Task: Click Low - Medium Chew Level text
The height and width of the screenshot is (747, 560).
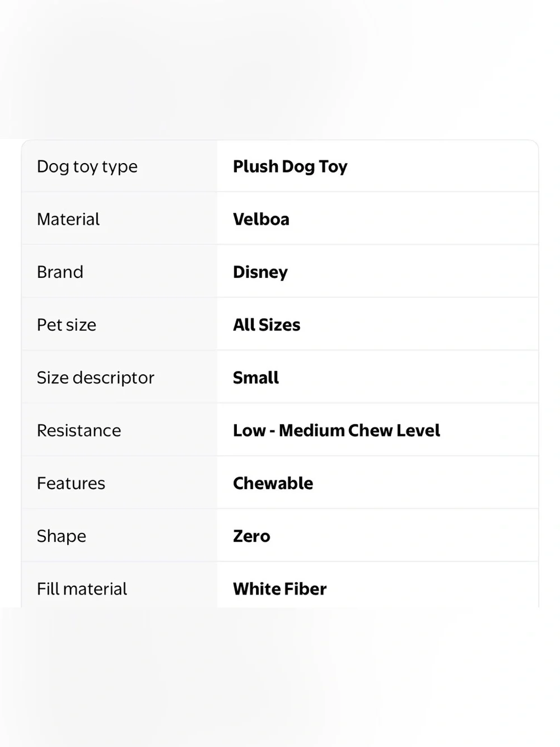Action: point(337,430)
